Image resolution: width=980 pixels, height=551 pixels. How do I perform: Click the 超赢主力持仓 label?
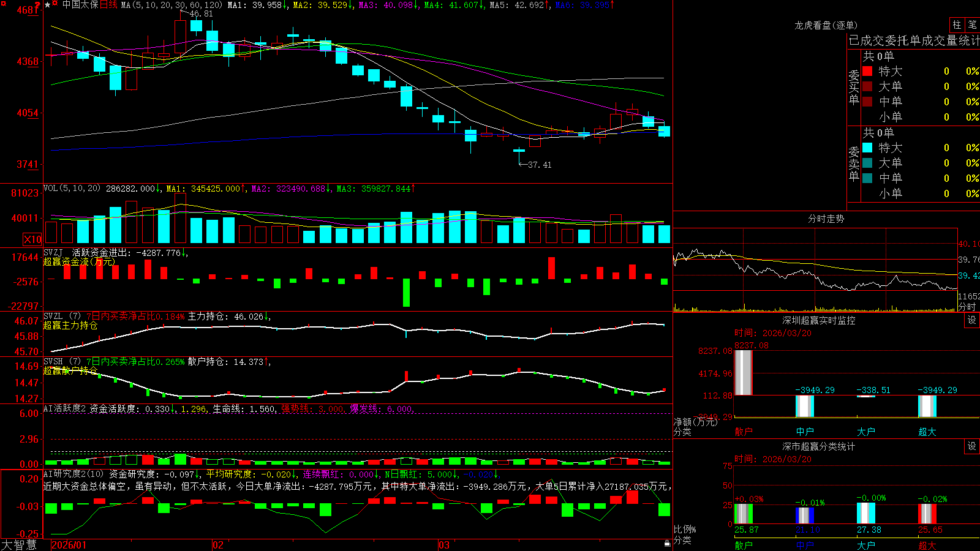pos(70,325)
